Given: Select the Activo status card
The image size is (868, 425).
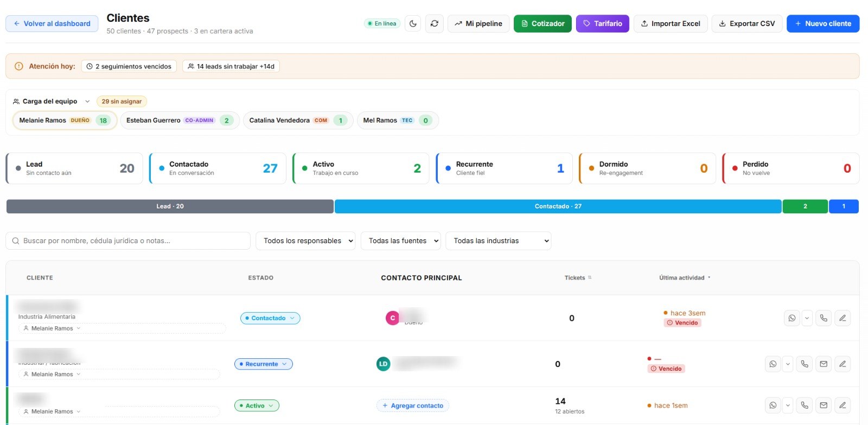Looking at the screenshot, I should 361,168.
